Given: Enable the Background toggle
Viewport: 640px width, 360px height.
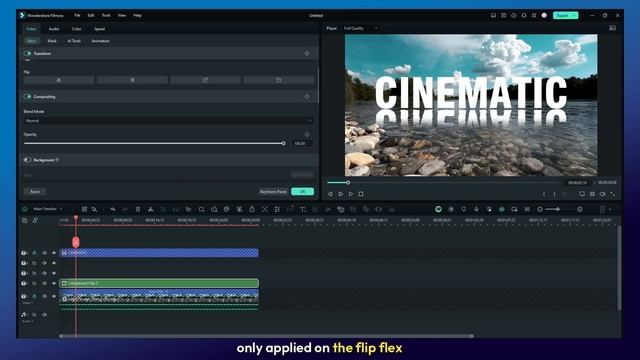Looking at the screenshot, I should tap(27, 160).
